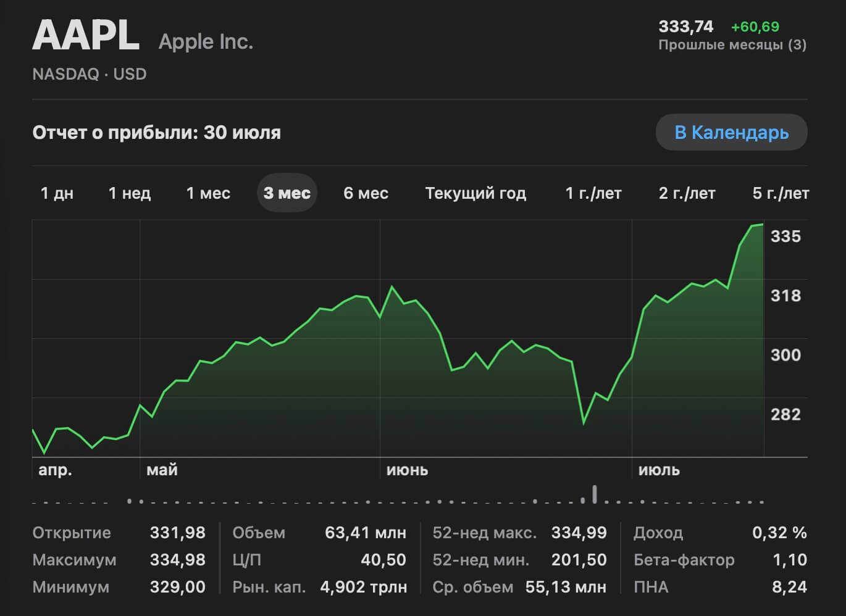Click the Открытие value 331,98
Viewport: 846px width, 616px height.
pos(177,532)
